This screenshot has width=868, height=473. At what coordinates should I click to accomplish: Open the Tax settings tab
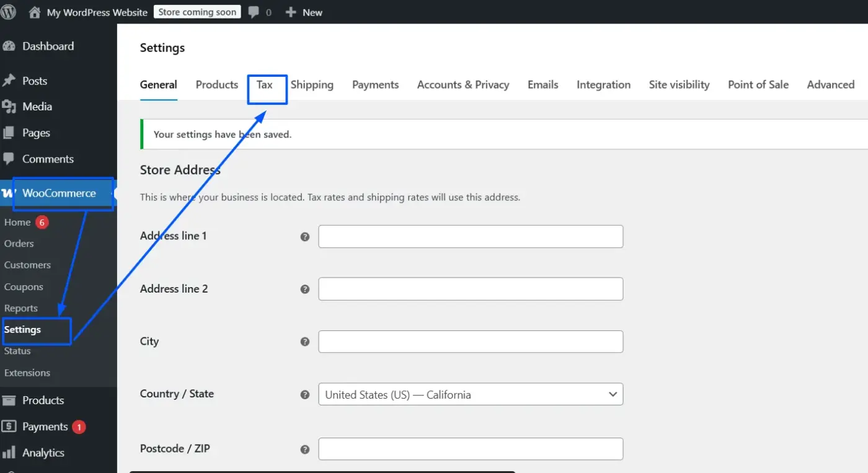[265, 85]
